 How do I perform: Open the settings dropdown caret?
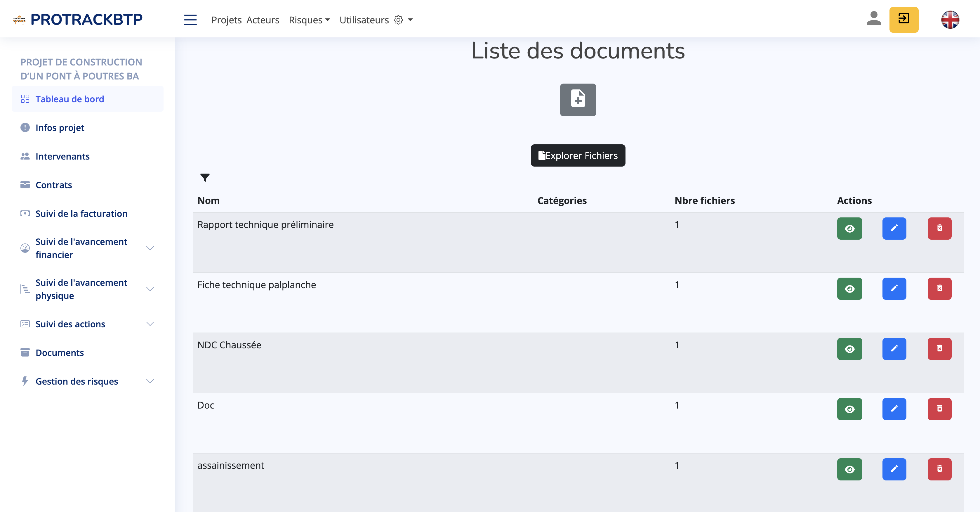click(x=410, y=20)
